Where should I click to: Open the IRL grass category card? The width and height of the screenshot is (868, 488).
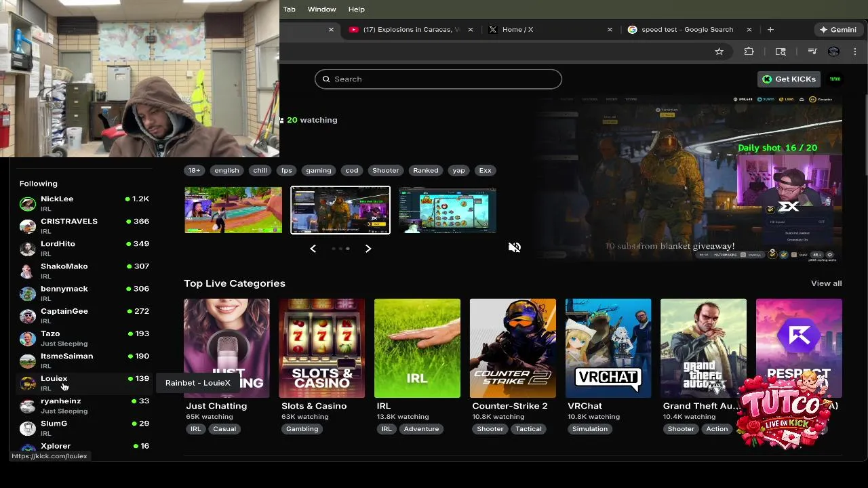click(x=417, y=348)
